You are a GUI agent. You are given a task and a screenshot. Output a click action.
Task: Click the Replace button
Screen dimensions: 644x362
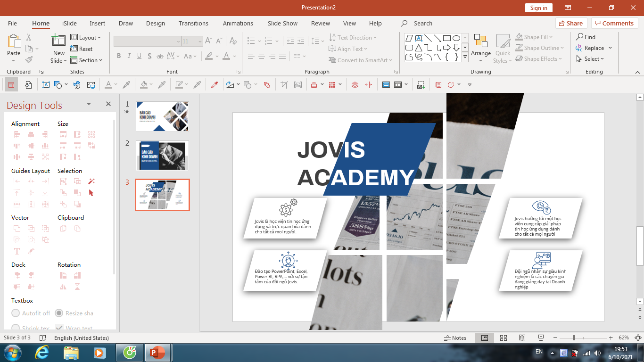[x=590, y=48]
